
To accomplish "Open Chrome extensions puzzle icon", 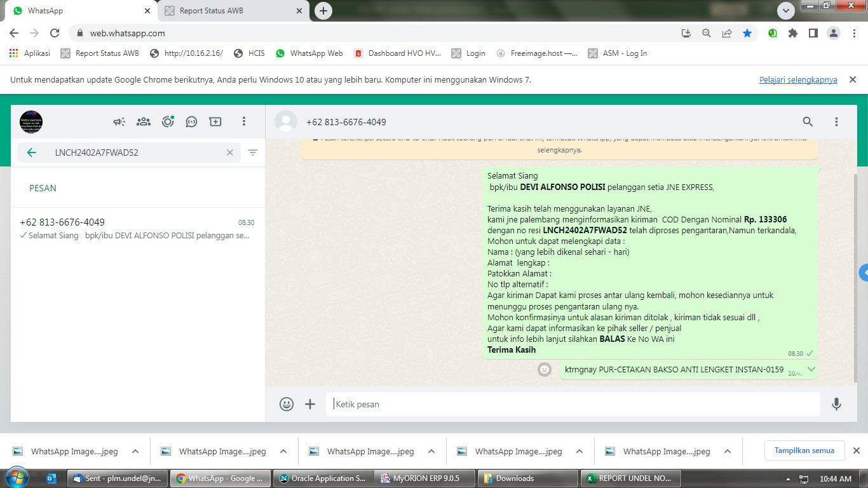I will coord(793,33).
